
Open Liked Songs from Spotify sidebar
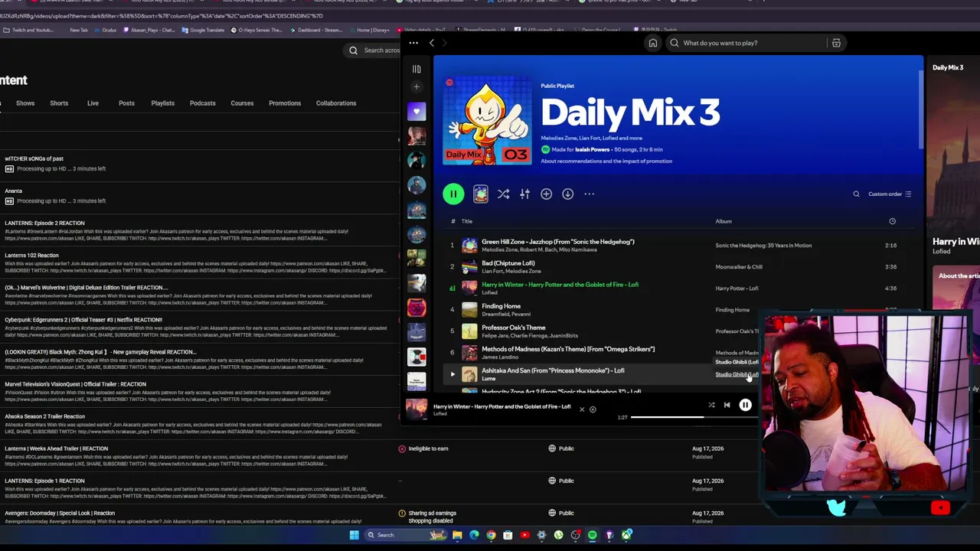pyautogui.click(x=416, y=112)
